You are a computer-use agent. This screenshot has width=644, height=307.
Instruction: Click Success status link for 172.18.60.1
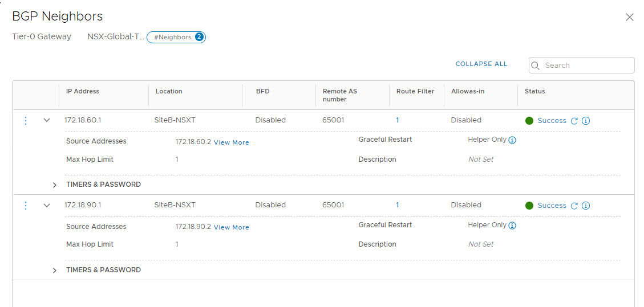tap(552, 121)
